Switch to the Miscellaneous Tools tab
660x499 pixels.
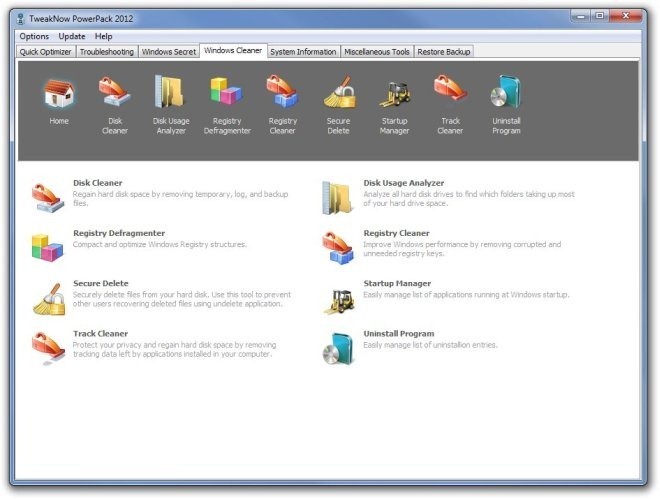[377, 52]
